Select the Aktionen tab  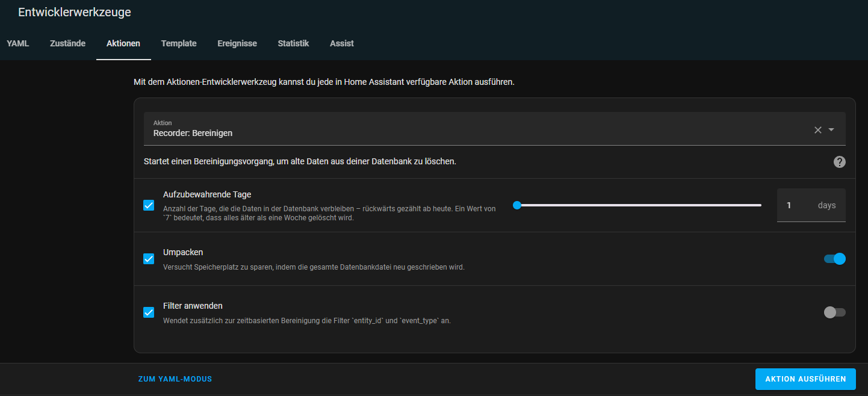[123, 43]
